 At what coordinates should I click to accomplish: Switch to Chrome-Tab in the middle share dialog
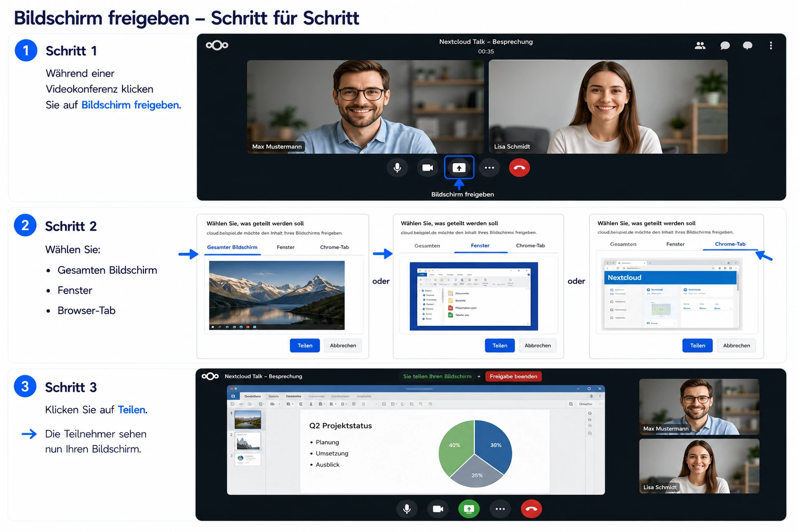tap(530, 246)
